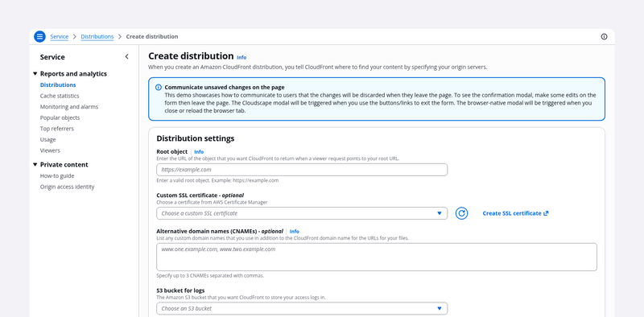Open the S3 bucket for logs dropdown
Viewport: 644px width, 317px height.
(302, 308)
